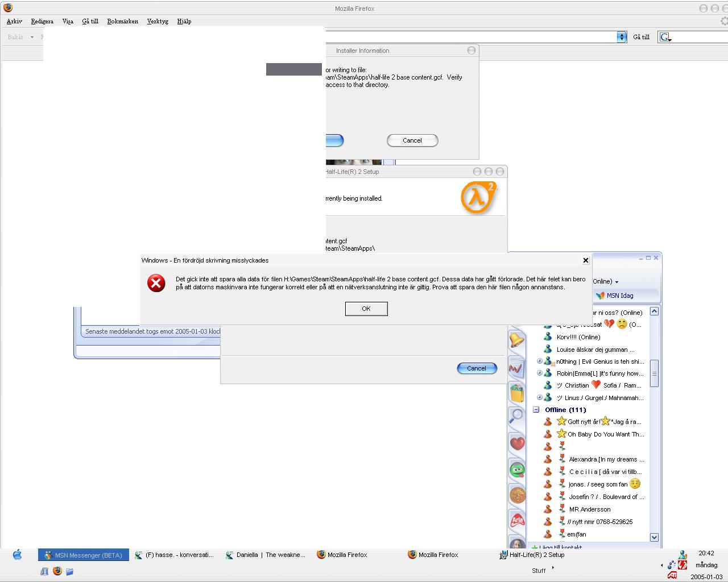Open the Redigera menu in Firefox
728x582 pixels.
[42, 21]
